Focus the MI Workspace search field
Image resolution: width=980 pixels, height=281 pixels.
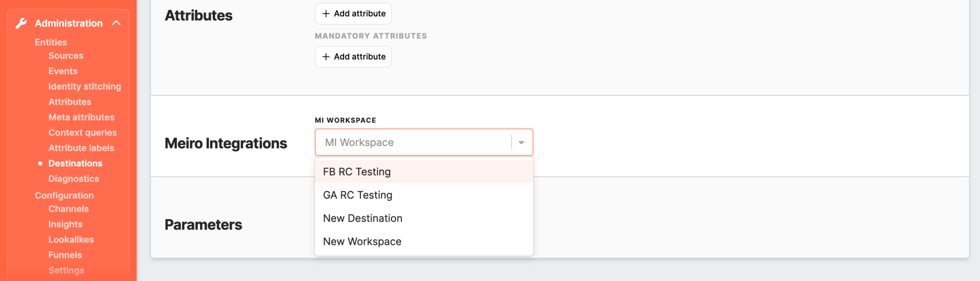click(x=411, y=143)
